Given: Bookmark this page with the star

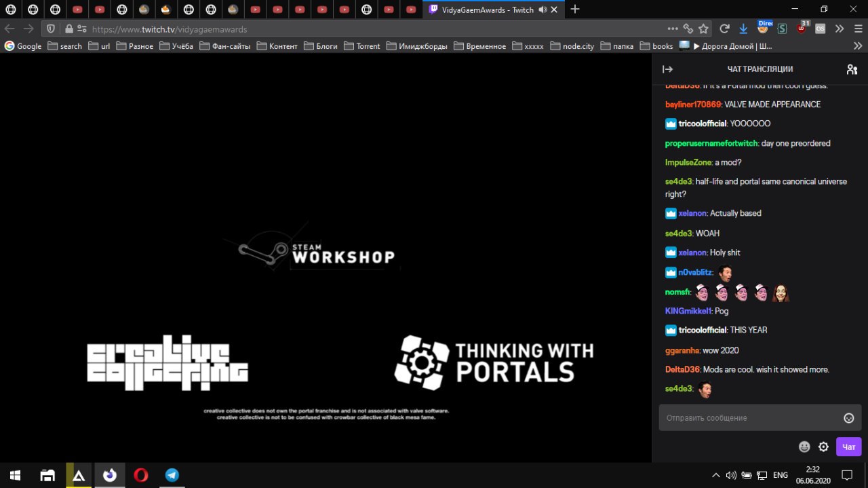Looking at the screenshot, I should 703,29.
